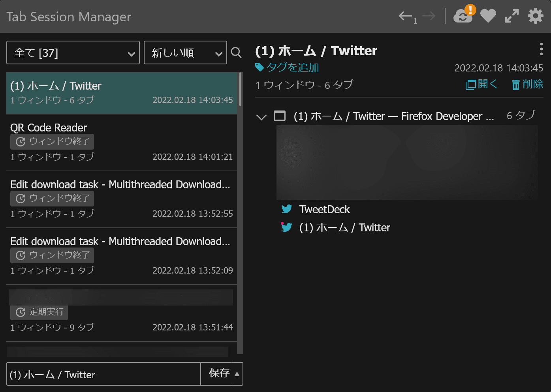The image size is (551, 392).
Task: Click the Tab Session Manager title
Action: tap(69, 17)
